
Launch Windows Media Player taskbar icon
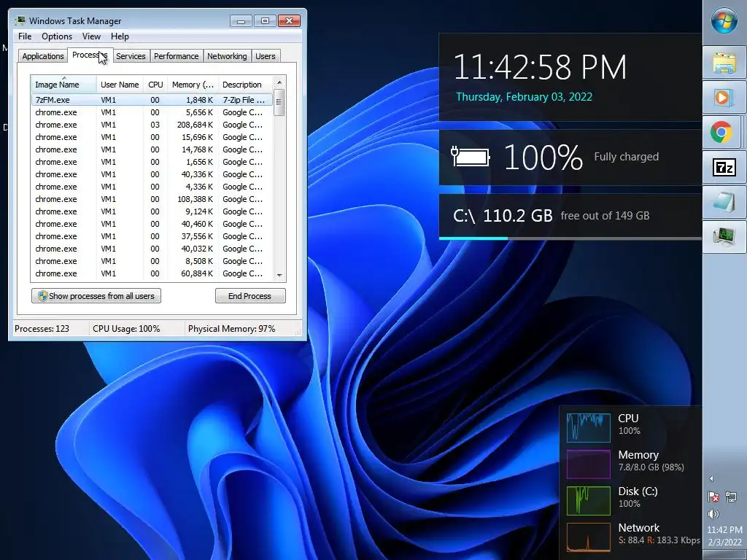(x=724, y=97)
